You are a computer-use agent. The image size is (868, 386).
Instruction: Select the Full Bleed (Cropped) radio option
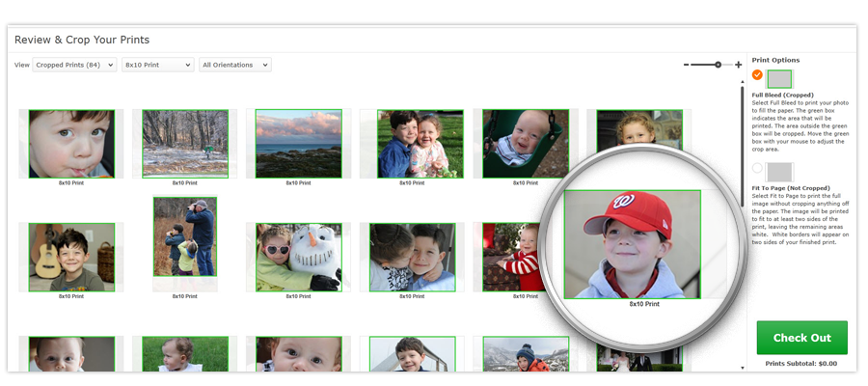tap(757, 74)
